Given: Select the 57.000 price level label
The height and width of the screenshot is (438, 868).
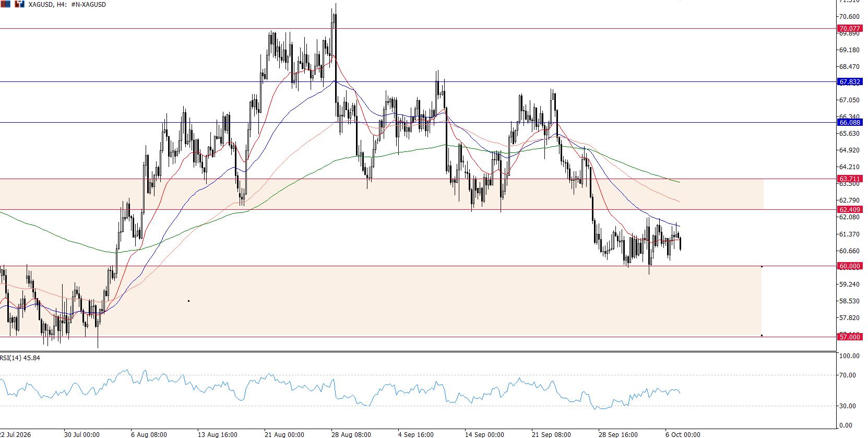Looking at the screenshot, I should [849, 337].
